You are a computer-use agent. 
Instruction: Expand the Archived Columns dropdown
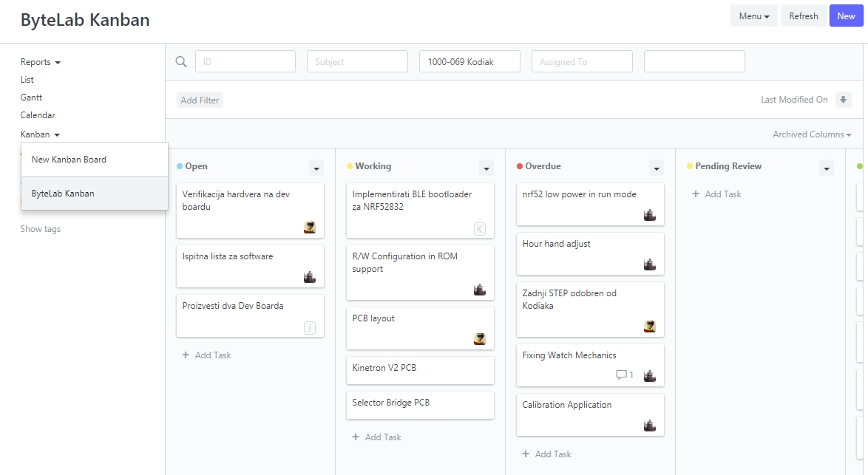[812, 134]
